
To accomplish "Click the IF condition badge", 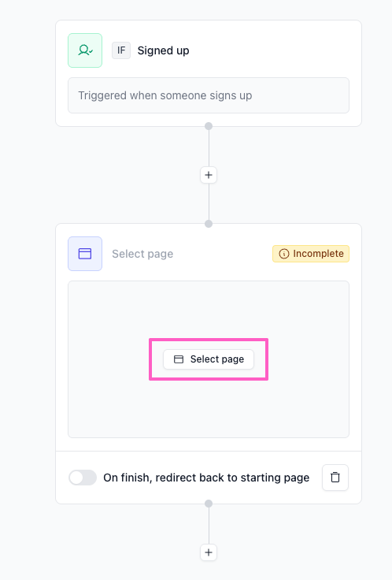I will point(121,50).
